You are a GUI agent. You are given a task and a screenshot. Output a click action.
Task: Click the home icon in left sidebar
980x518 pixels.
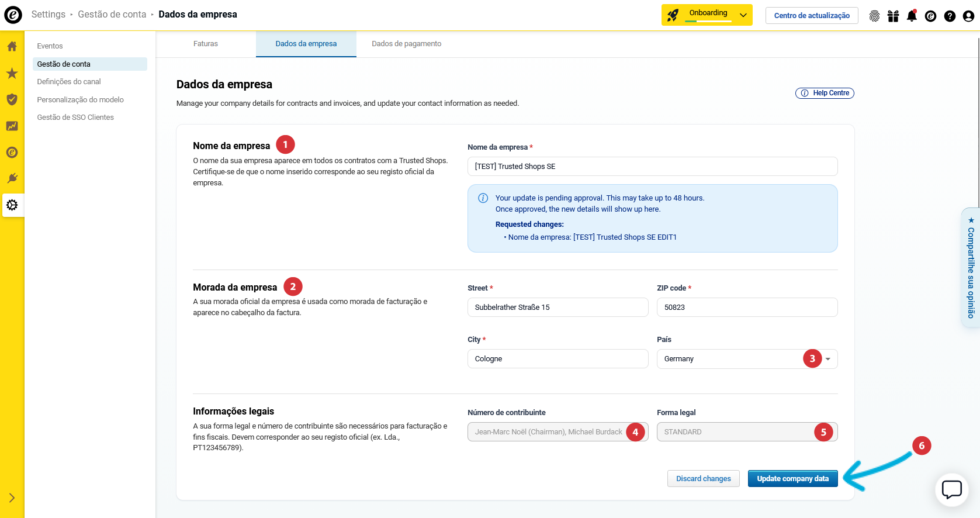[12, 46]
